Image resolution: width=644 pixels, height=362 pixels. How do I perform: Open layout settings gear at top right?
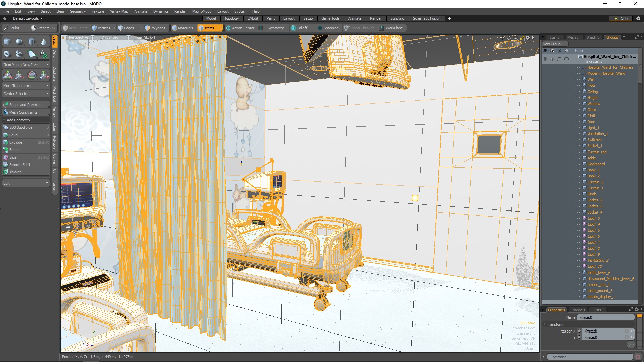click(x=638, y=18)
